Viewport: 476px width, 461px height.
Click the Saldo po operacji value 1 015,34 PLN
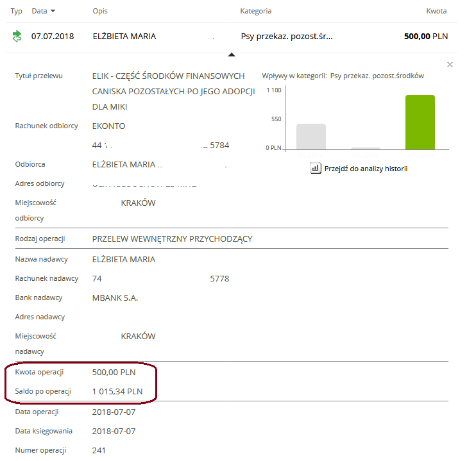tap(117, 391)
